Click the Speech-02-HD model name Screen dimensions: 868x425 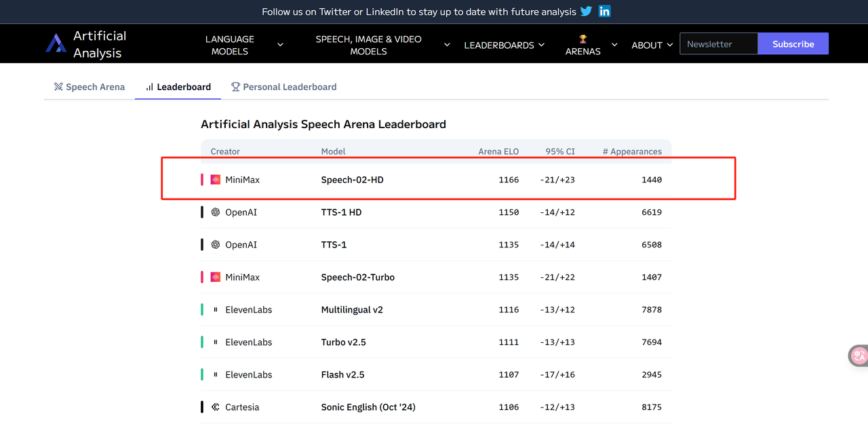(x=353, y=180)
